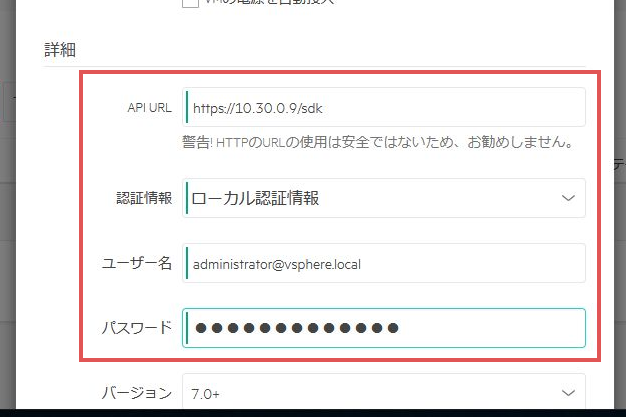
Task: Click the バージョン label
Action: click(x=137, y=393)
